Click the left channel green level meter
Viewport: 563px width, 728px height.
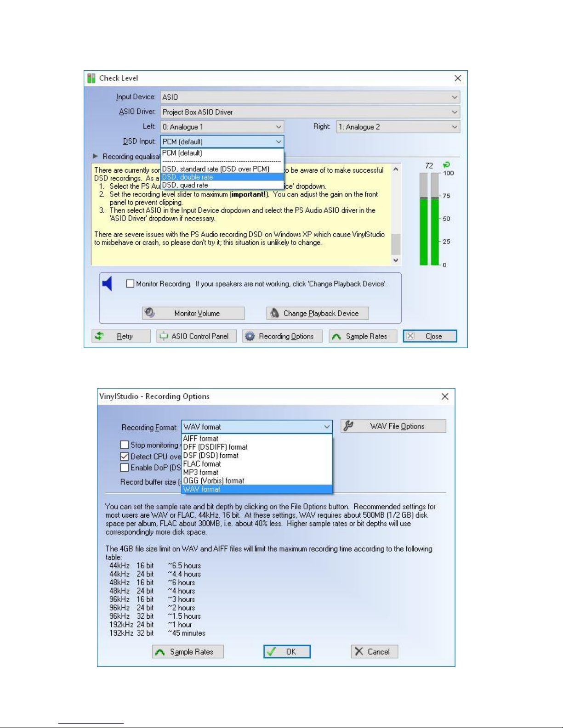[x=424, y=232]
